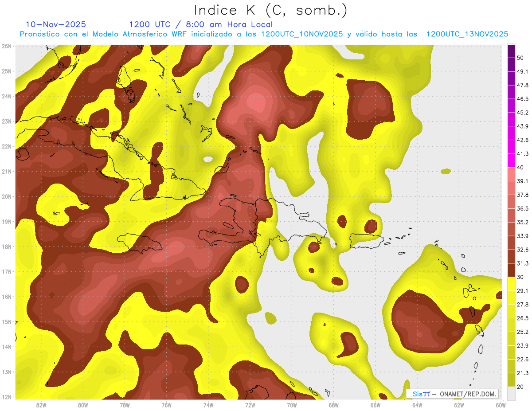Click the '26N' latitude label

coord(7,46)
